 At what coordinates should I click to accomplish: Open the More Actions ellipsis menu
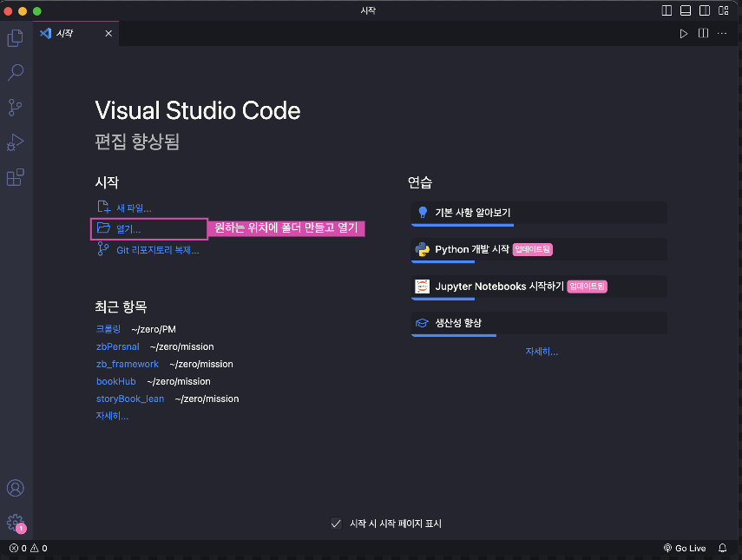point(722,33)
